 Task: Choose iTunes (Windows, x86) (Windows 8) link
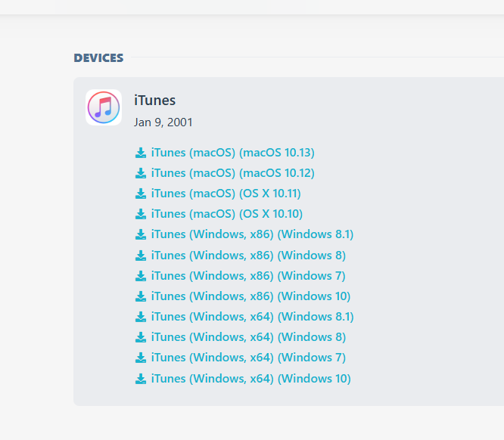click(248, 256)
